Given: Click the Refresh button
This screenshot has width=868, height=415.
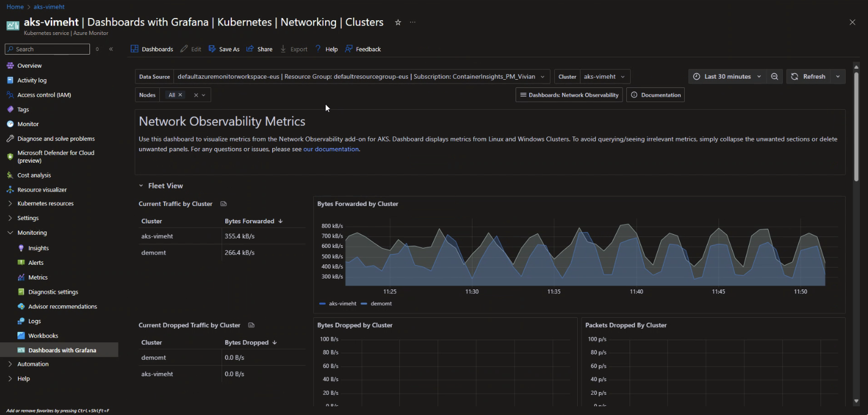Looking at the screenshot, I should 809,76.
